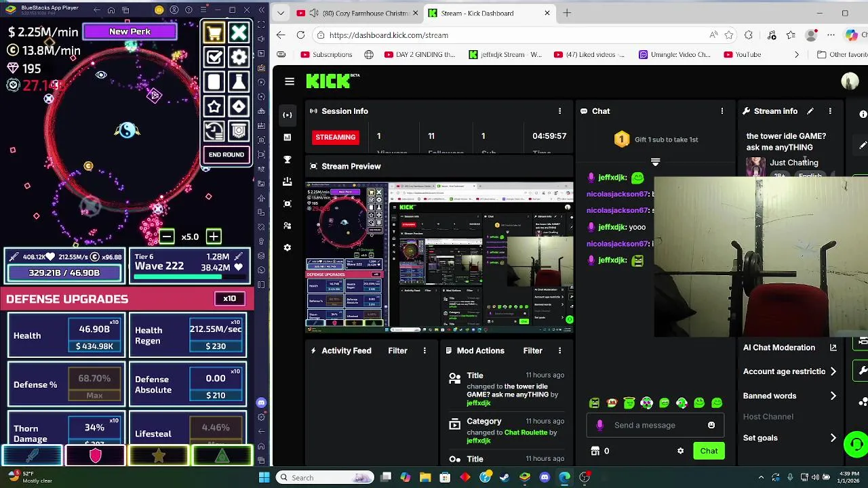868x488 pixels.
Task: Click the green headset support button
Action: point(856,445)
